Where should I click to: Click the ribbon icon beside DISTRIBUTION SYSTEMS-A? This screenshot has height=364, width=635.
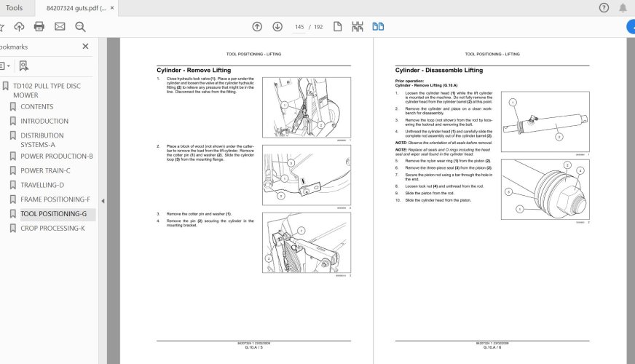pyautogui.click(x=13, y=135)
